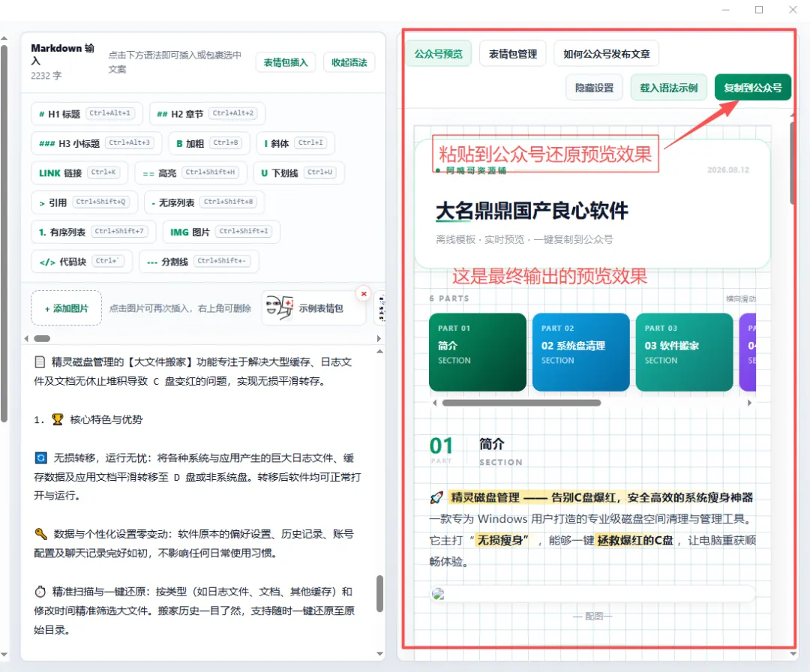810x672 pixels.
Task: Click highlighted 拯救爆红的C盘 text
Action: [x=635, y=540]
